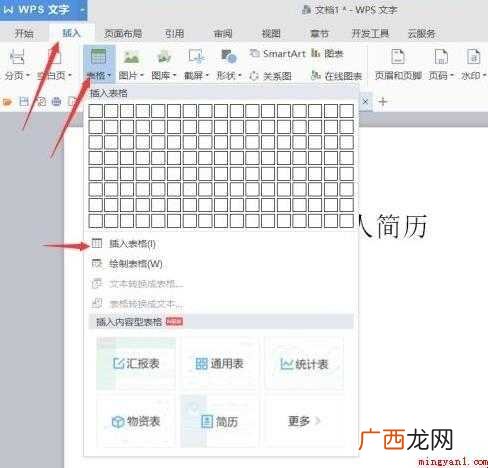Click the 截屏 screenshot icon
Viewport: 488px width, 468px height.
pyautogui.click(x=196, y=57)
